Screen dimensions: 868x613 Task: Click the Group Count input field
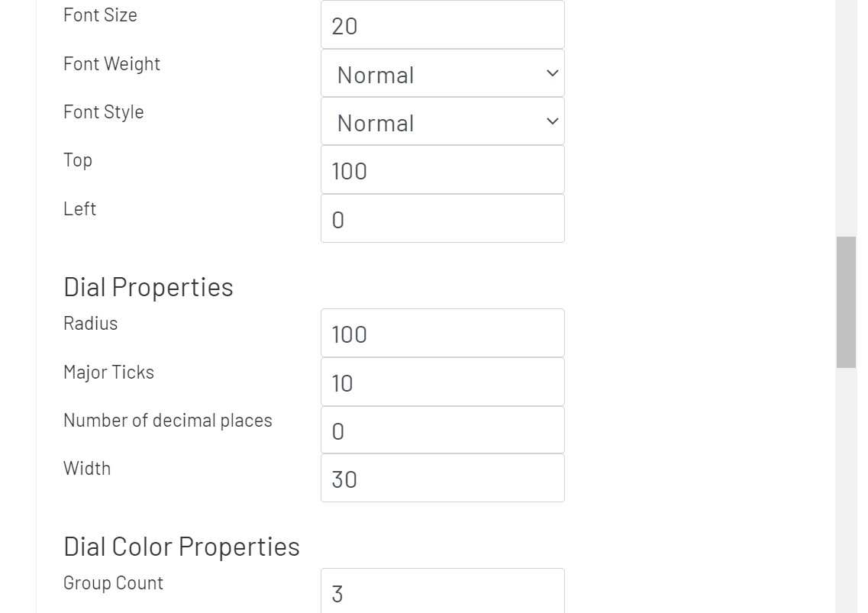442,592
